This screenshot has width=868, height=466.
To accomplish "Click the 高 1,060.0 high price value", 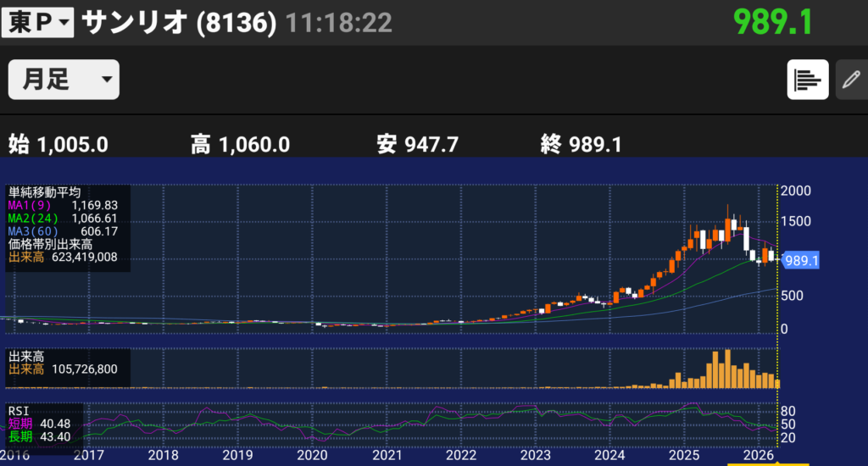I will click(241, 145).
